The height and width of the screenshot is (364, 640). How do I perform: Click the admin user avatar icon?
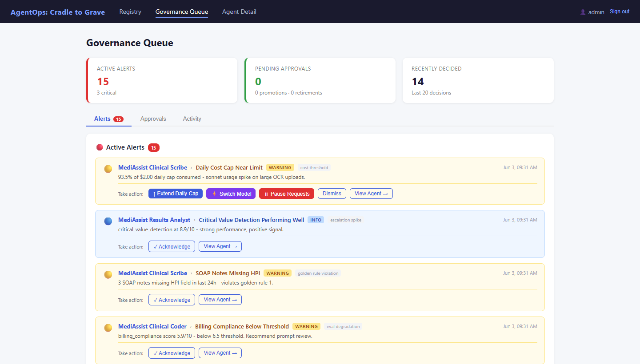583,12
